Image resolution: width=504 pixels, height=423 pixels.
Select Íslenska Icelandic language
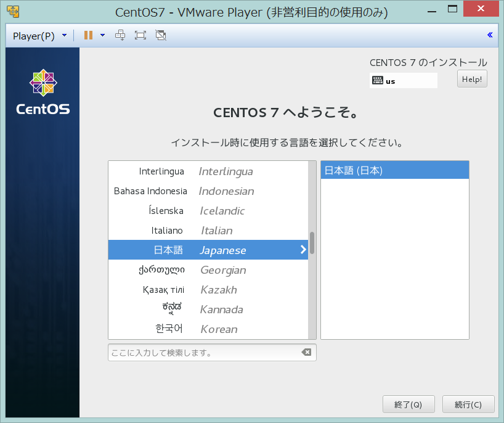click(208, 211)
